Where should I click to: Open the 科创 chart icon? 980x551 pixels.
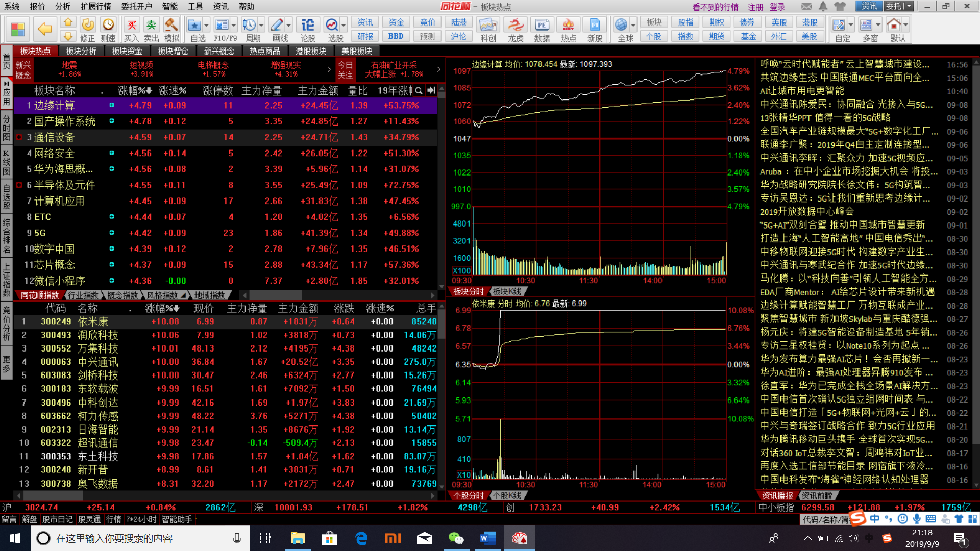(x=488, y=25)
